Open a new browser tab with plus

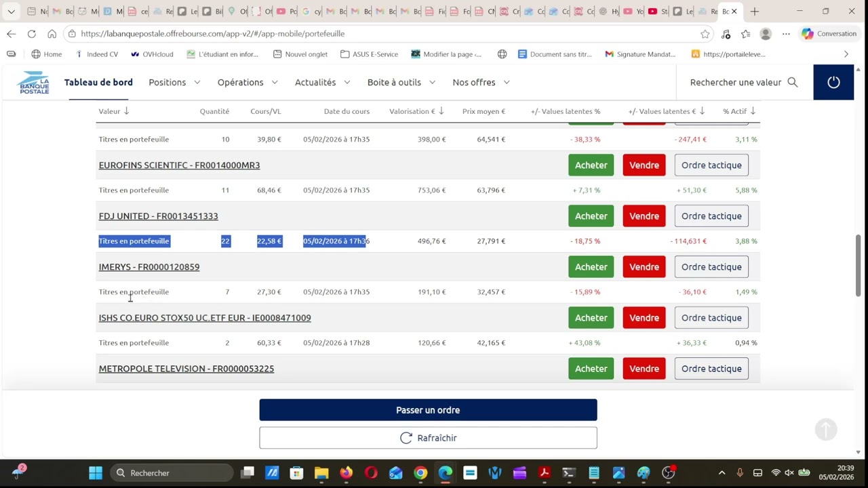[x=755, y=12]
